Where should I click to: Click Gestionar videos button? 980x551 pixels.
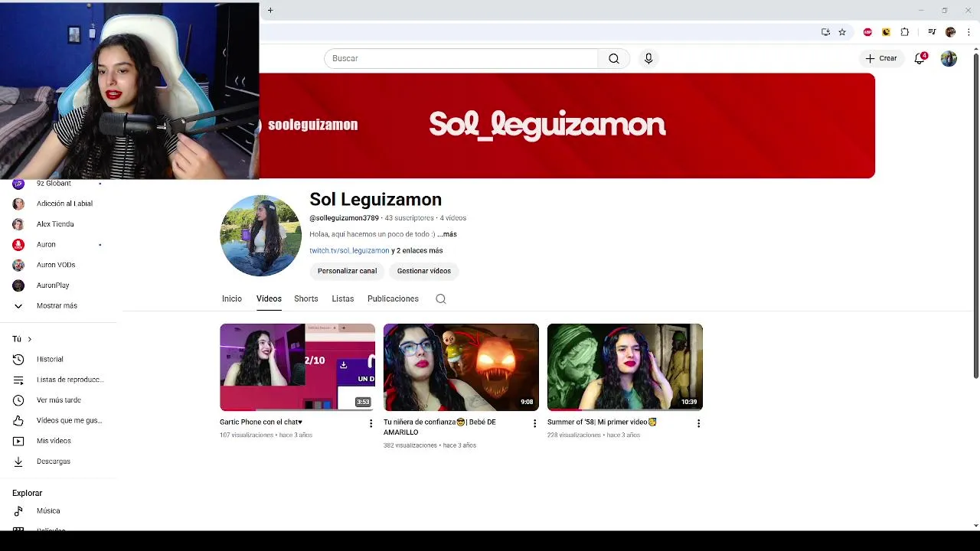point(424,271)
